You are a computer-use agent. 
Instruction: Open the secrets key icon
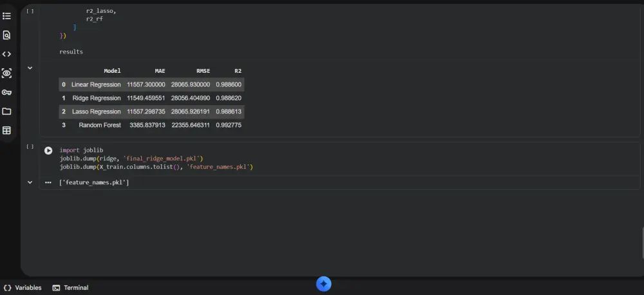click(6, 93)
